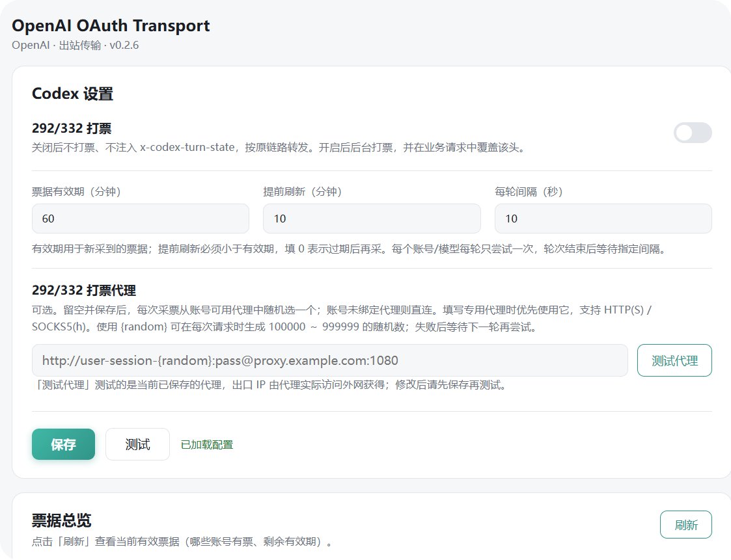Click the 刷新 button in 票据总览
The width and height of the screenshot is (731, 560).
[686, 525]
